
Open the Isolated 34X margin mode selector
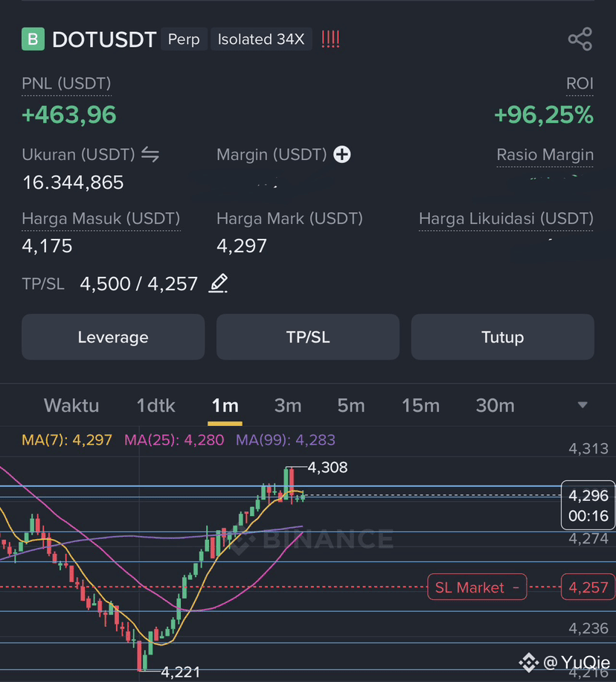click(x=261, y=39)
